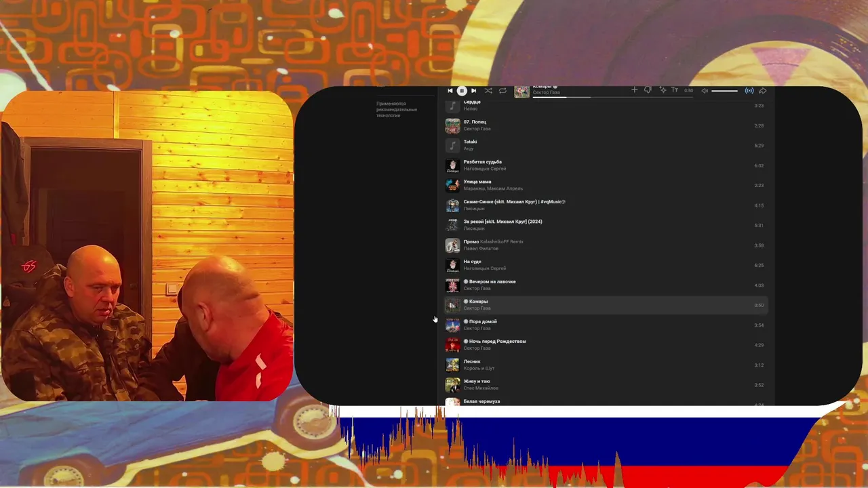Viewport: 868px width, 488px height.
Task: Toggle the blue broadcast status icon
Action: point(749,91)
